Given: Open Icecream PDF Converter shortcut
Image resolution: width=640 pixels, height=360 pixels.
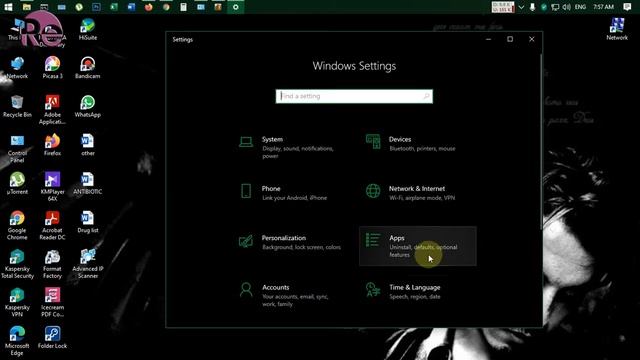Looking at the screenshot, I should coord(52,302).
